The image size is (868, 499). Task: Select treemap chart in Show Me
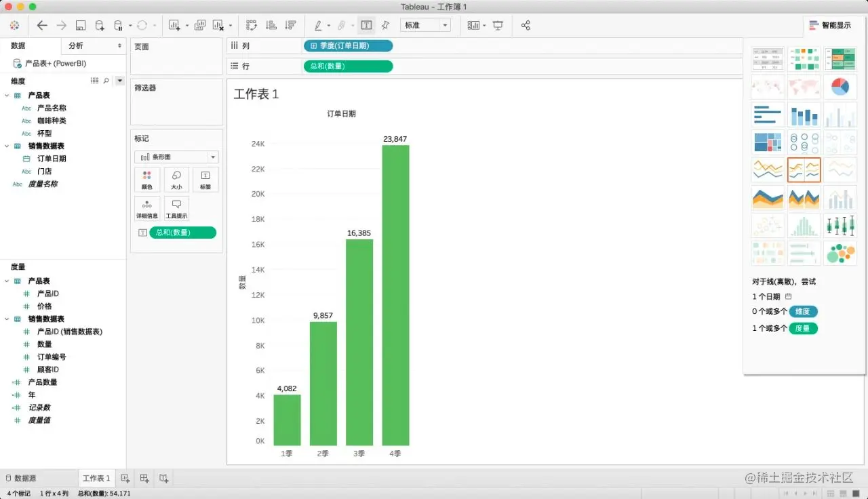[768, 142]
